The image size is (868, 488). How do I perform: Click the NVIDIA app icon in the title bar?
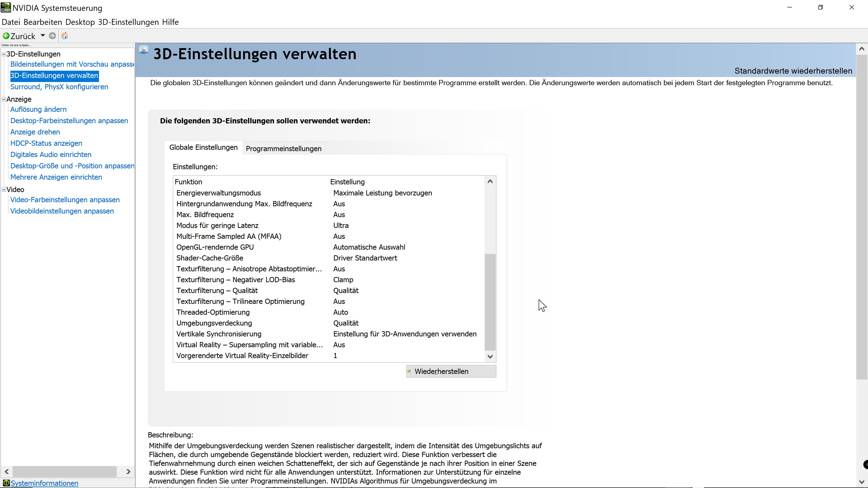coord(6,7)
